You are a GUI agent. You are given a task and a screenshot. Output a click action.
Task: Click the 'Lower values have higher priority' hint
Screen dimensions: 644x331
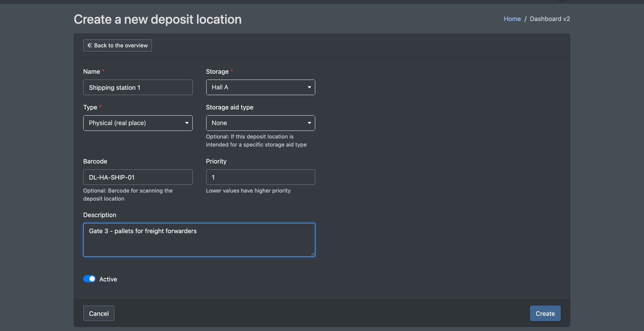tap(248, 191)
